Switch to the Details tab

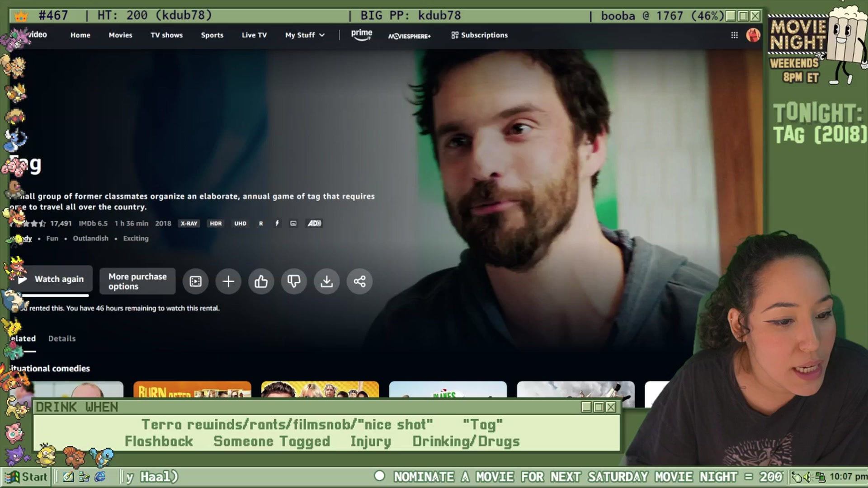[62, 338]
